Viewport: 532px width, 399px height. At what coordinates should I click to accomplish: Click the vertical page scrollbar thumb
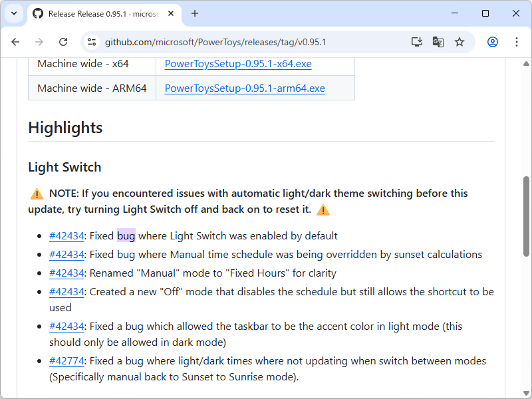pyautogui.click(x=527, y=216)
